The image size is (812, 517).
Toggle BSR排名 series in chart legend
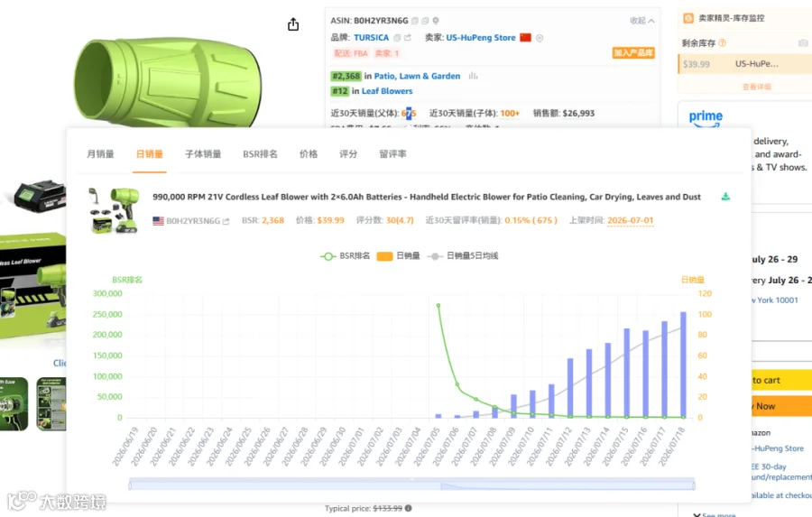[346, 256]
